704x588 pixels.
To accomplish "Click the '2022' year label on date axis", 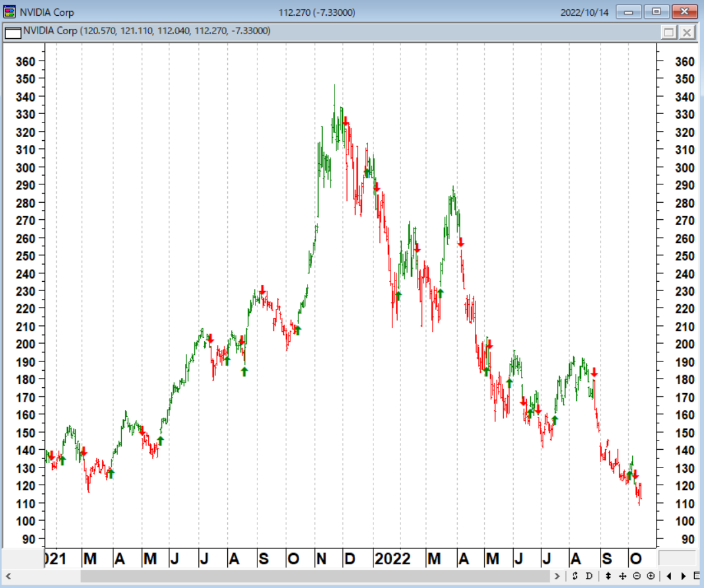I will point(393,559).
